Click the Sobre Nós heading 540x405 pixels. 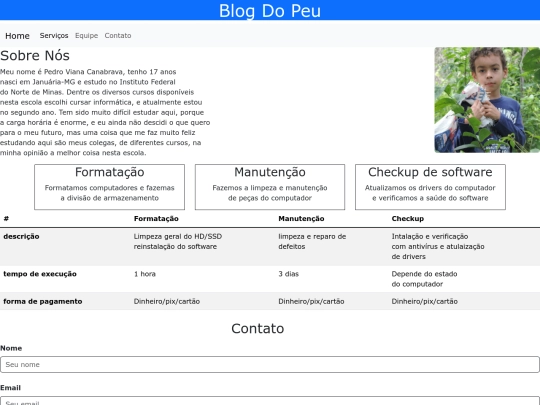click(35, 55)
